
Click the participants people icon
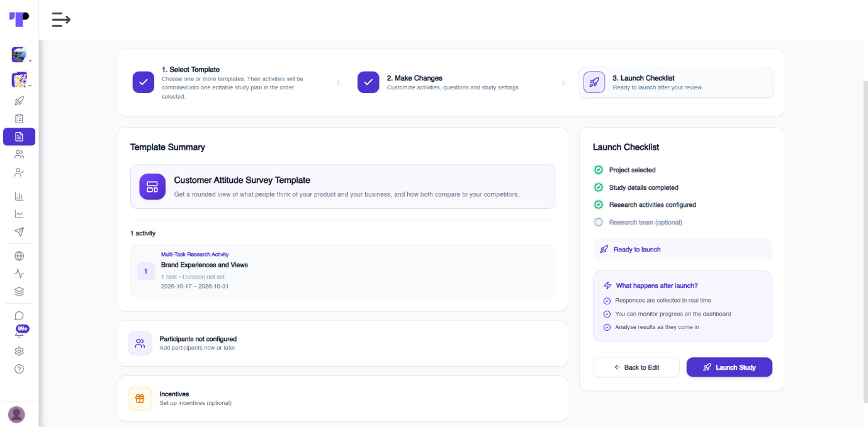coord(140,343)
